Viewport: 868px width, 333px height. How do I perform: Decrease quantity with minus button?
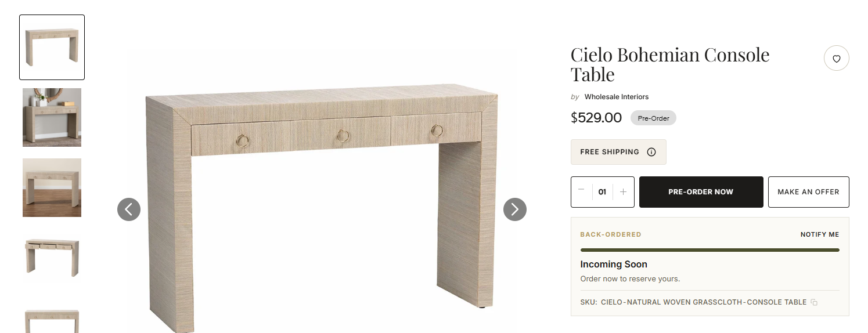click(581, 191)
